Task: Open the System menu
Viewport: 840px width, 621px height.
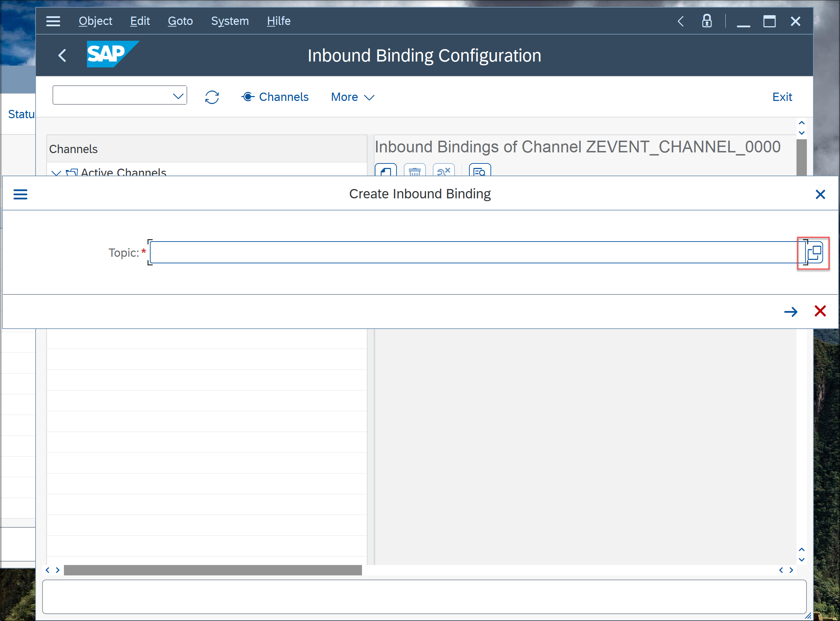Action: 230,21
